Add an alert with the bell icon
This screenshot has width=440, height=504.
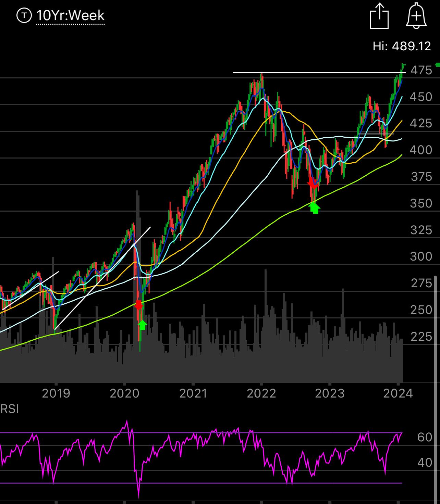[x=416, y=16]
